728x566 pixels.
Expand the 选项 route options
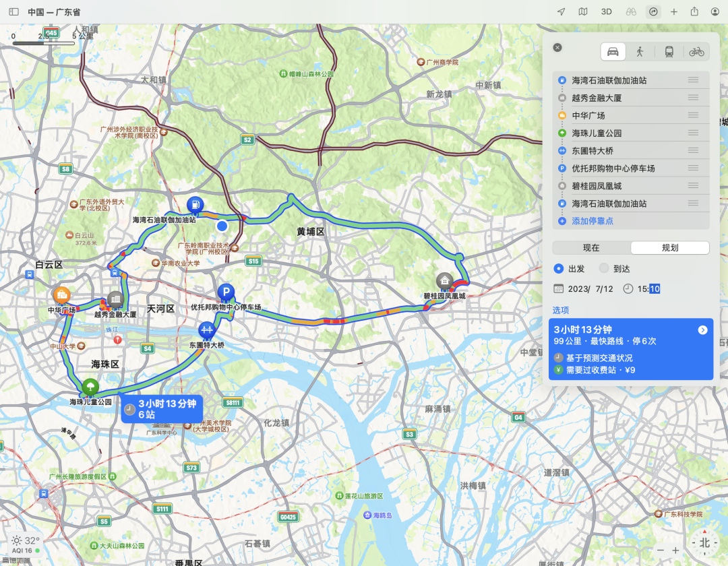pyautogui.click(x=560, y=310)
